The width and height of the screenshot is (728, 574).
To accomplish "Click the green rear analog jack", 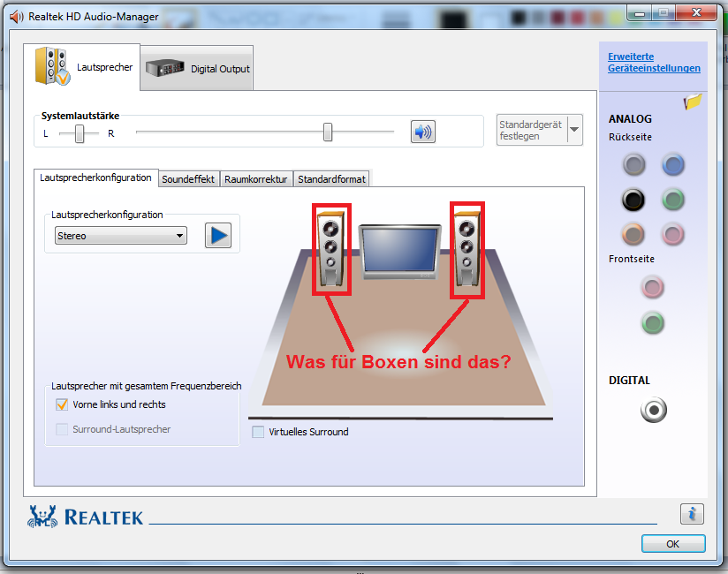I will pyautogui.click(x=672, y=200).
